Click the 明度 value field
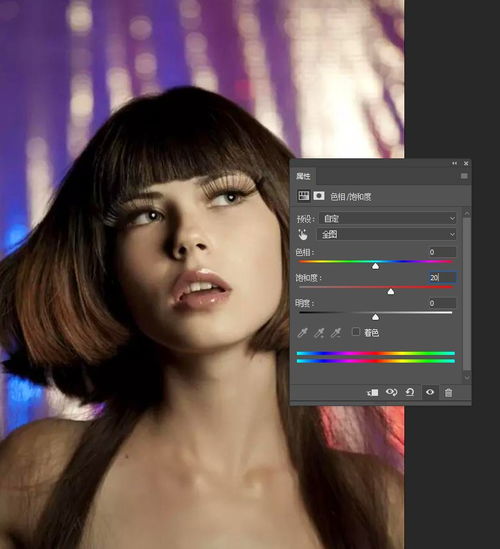500x549 pixels. [442, 303]
